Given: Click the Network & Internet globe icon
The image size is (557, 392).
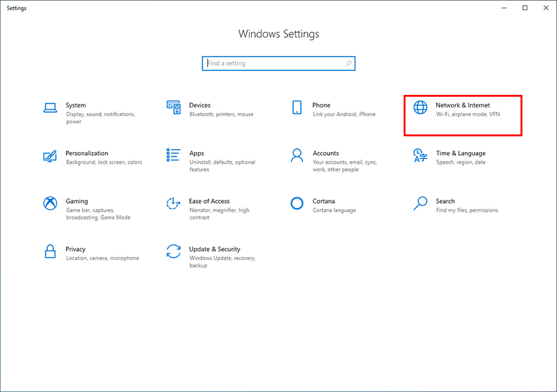Looking at the screenshot, I should [420, 107].
